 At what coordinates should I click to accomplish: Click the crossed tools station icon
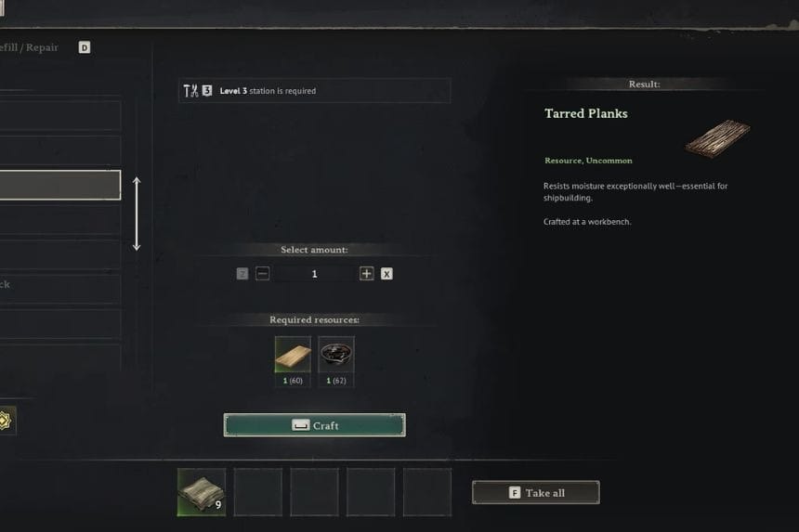[190, 91]
